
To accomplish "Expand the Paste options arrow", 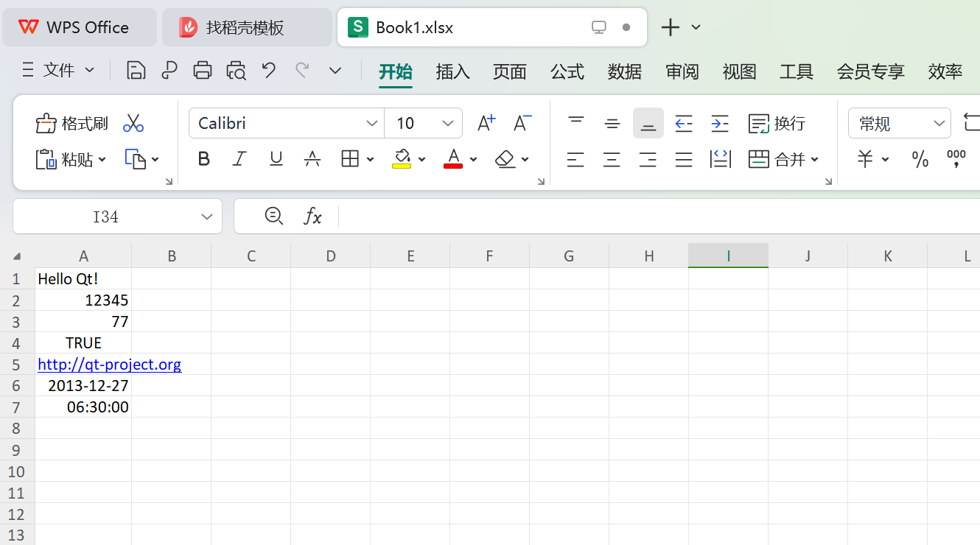I will pos(102,159).
